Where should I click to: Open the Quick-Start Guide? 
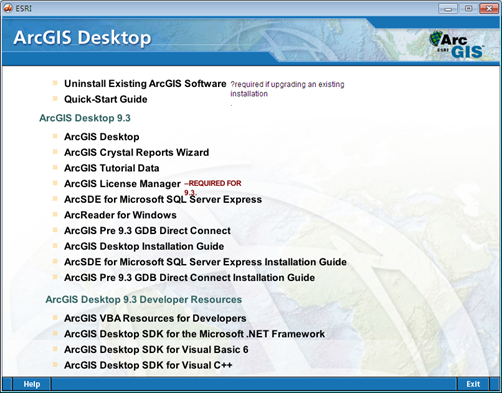[106, 99]
